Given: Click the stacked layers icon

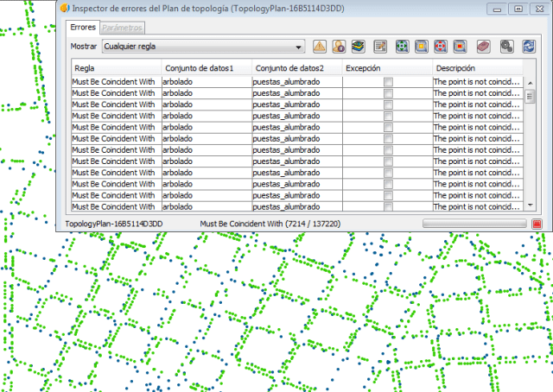Looking at the screenshot, I should tap(359, 46).
